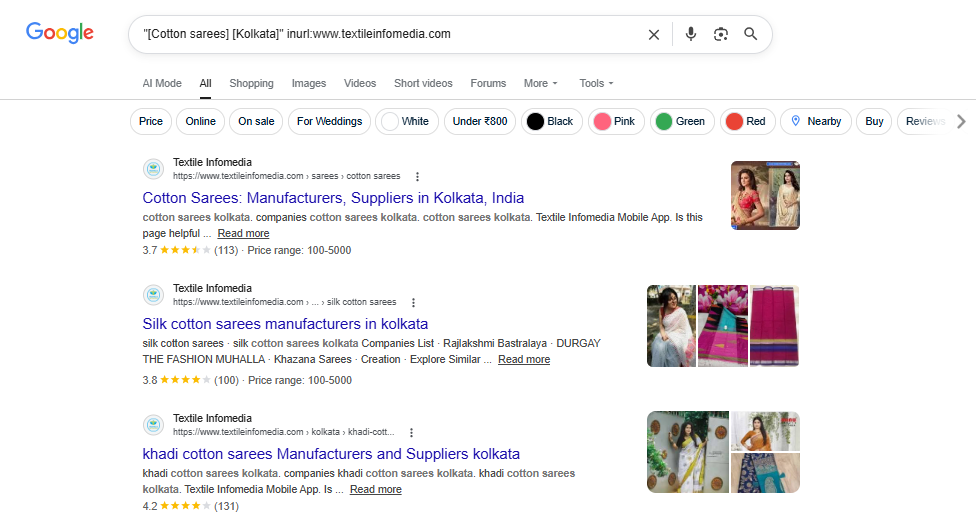Open the Tools dropdown
The width and height of the screenshot is (976, 521).
(596, 83)
